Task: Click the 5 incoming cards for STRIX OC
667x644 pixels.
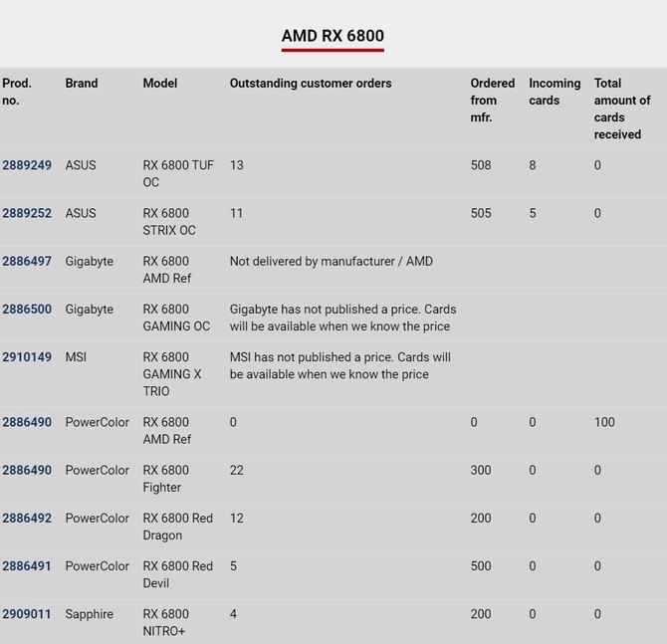Action: click(x=533, y=213)
